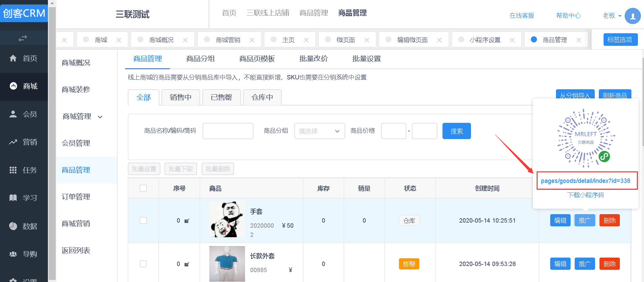Select the 已售罄 filter tab
The width and height of the screenshot is (644, 282).
pyautogui.click(x=222, y=97)
